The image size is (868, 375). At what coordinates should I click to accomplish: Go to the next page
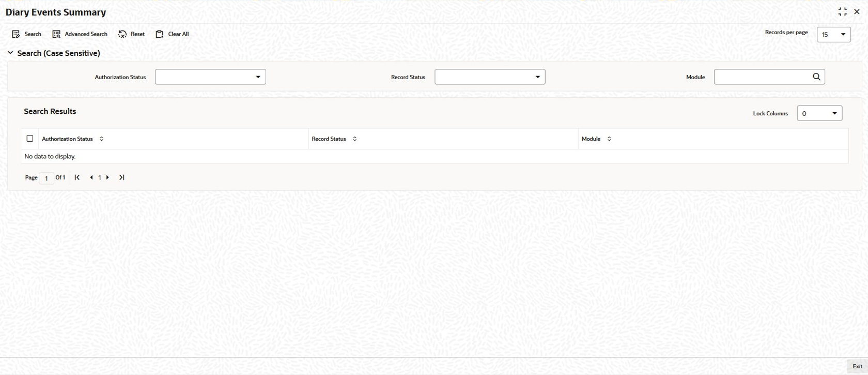pos(107,177)
